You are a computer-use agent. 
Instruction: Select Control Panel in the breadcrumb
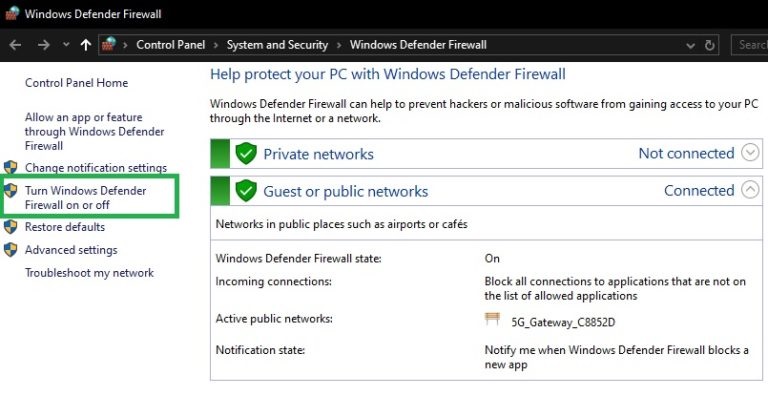[170, 45]
